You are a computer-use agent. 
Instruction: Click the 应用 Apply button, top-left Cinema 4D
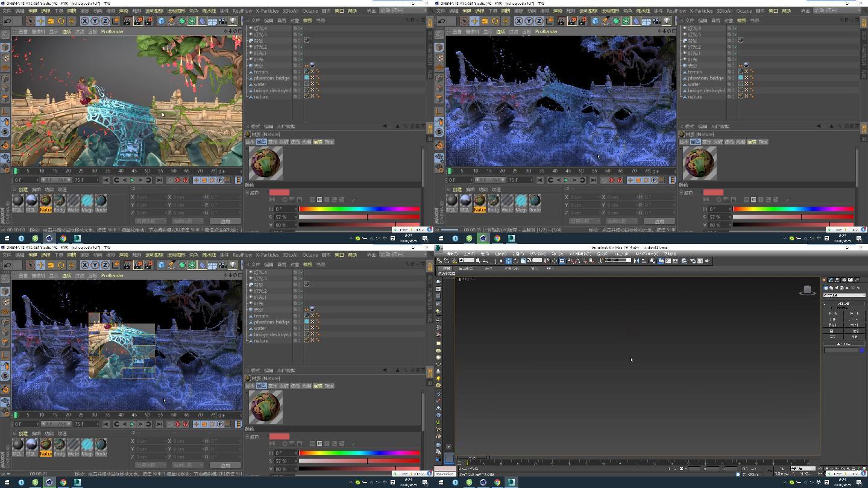coord(225,221)
